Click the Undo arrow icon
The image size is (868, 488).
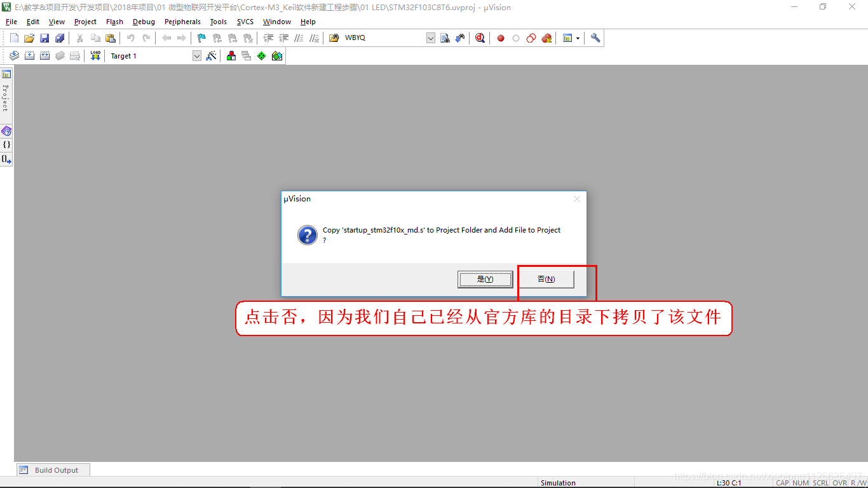[x=131, y=38]
